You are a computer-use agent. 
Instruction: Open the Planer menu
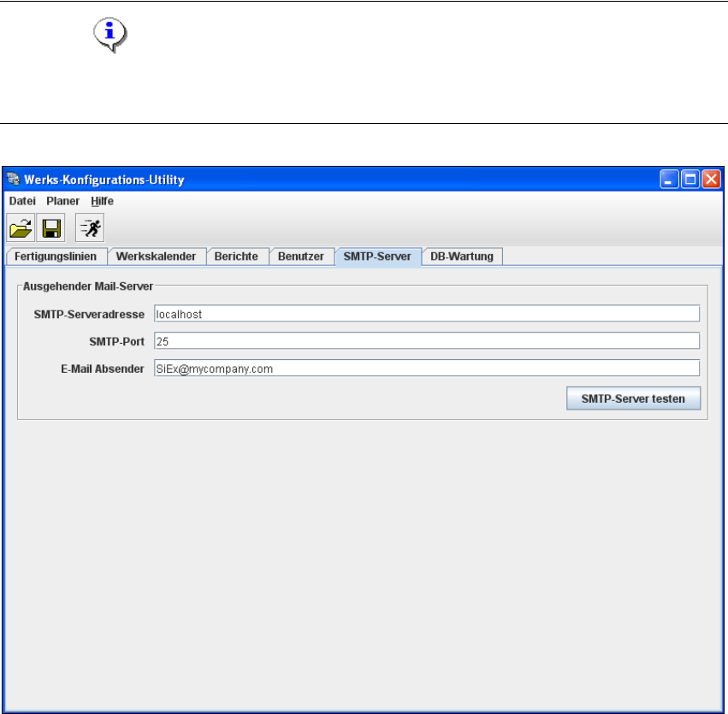coord(62,201)
